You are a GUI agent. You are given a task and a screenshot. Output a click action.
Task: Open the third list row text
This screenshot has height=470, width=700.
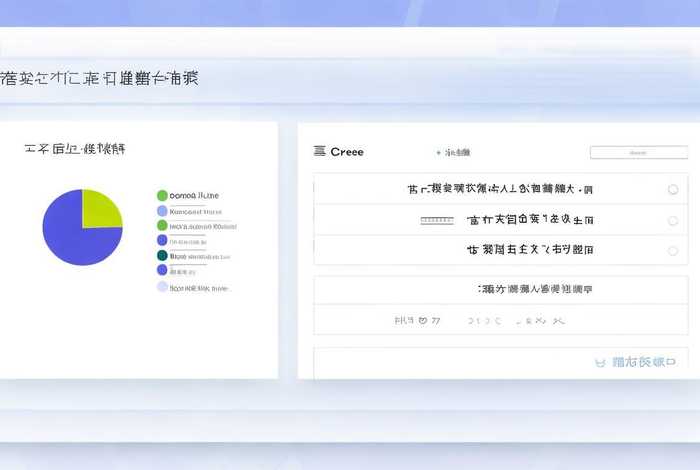(530, 250)
